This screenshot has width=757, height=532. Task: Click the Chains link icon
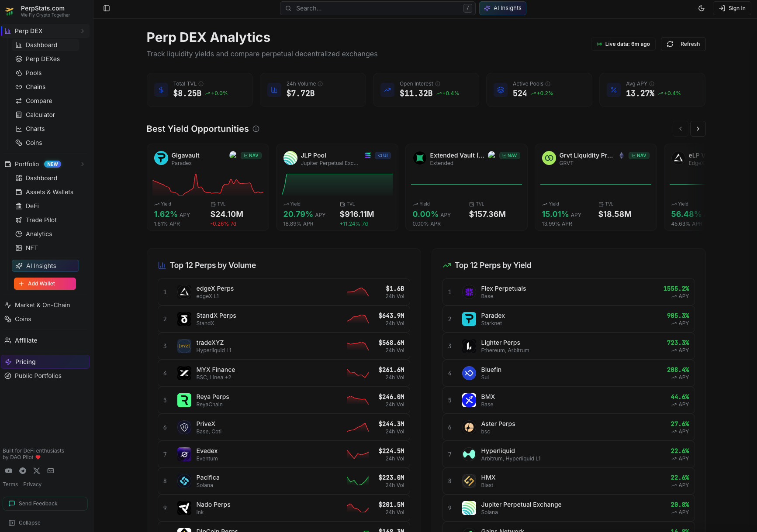click(x=18, y=87)
